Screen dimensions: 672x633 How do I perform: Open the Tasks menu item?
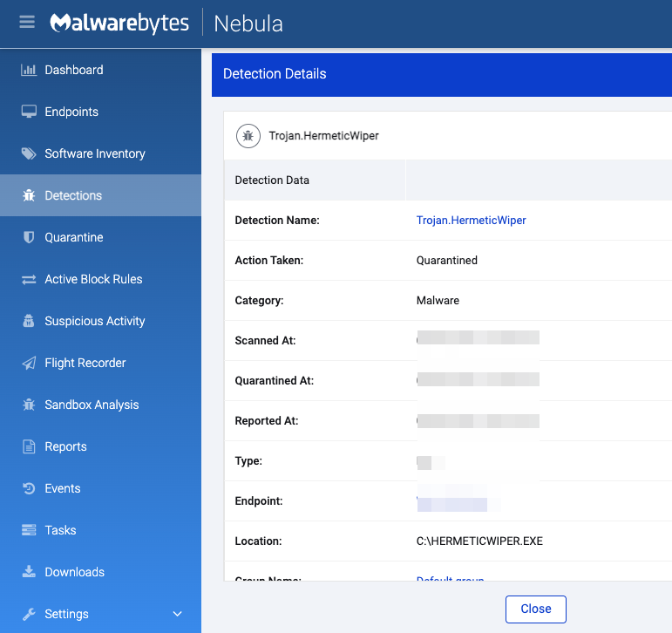pyautogui.click(x=60, y=530)
